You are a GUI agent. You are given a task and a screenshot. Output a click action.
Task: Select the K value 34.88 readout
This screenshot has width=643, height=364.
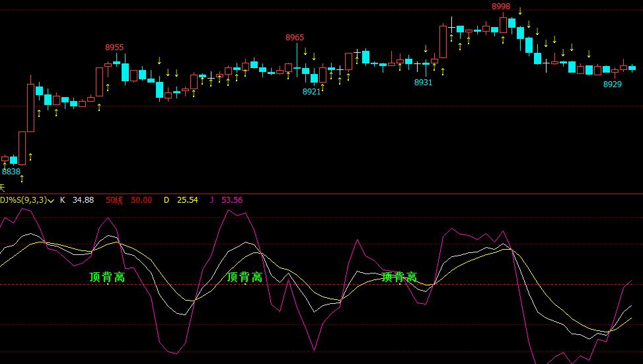click(83, 200)
